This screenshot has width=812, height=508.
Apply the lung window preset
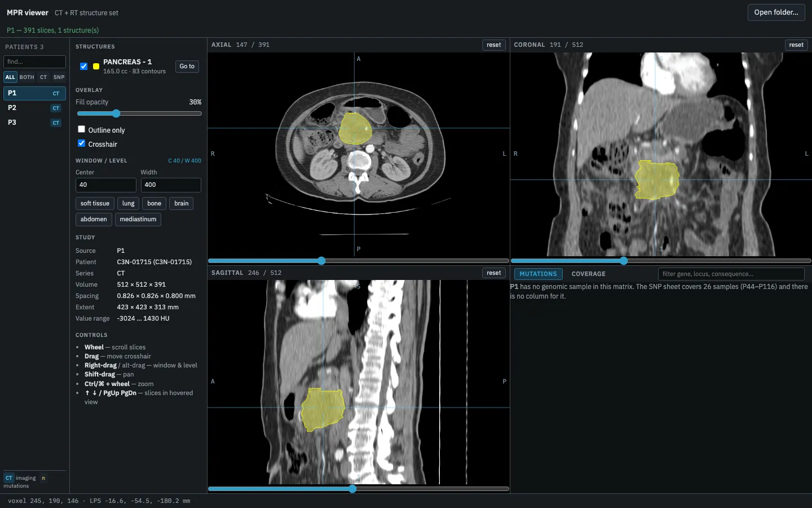pos(129,204)
